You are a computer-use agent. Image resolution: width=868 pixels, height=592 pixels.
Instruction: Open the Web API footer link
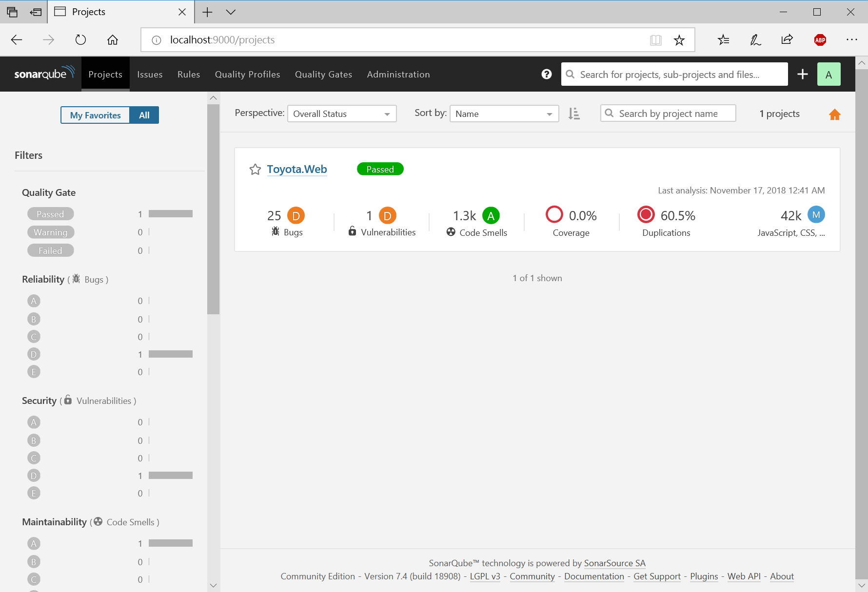pyautogui.click(x=744, y=576)
